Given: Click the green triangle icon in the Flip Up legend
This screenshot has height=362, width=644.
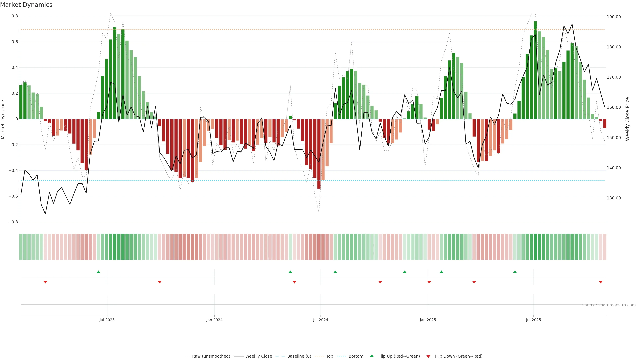Looking at the screenshot, I should click(372, 356).
